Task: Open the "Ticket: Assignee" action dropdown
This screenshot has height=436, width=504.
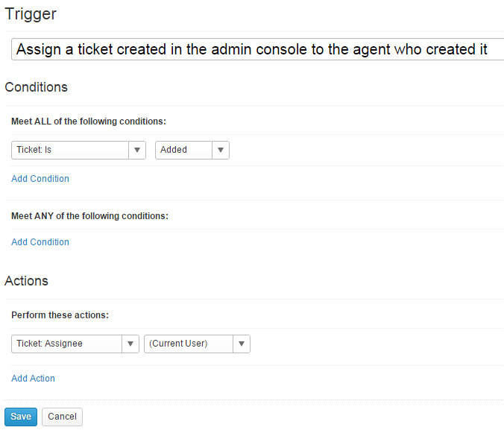Action: (67, 344)
